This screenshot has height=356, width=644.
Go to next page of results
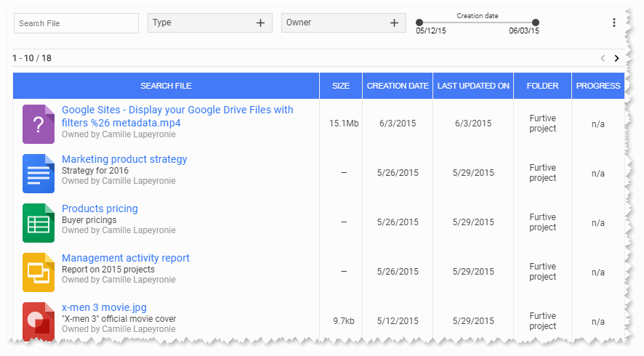point(616,58)
